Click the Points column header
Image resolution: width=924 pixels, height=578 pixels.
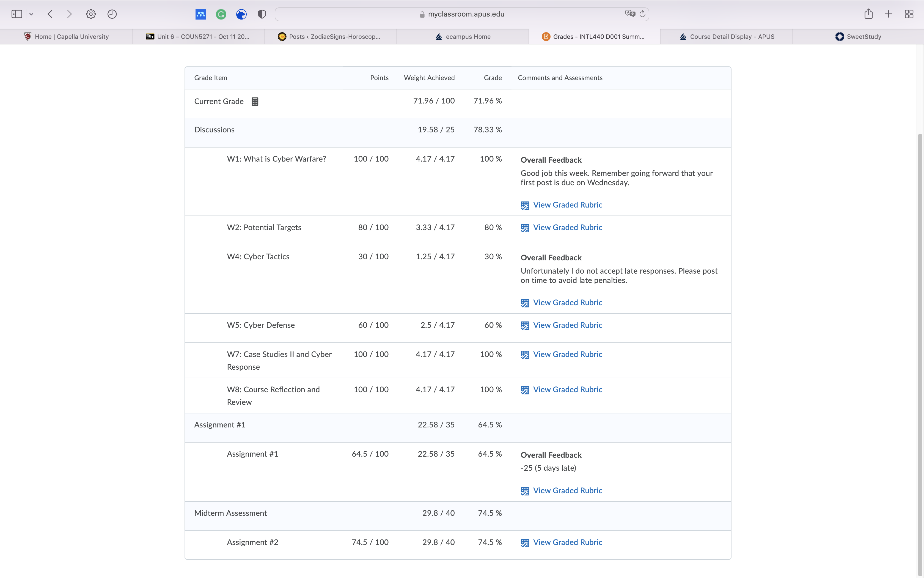coord(379,78)
